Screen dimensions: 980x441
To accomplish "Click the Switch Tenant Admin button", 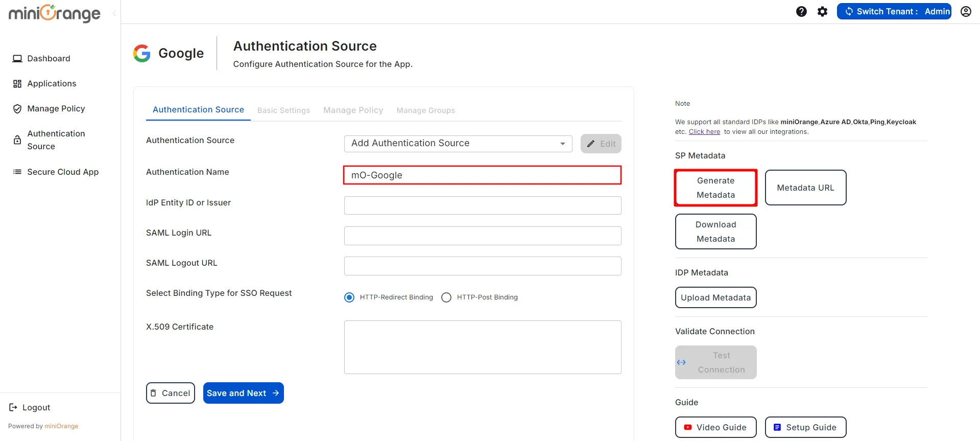I will point(894,11).
